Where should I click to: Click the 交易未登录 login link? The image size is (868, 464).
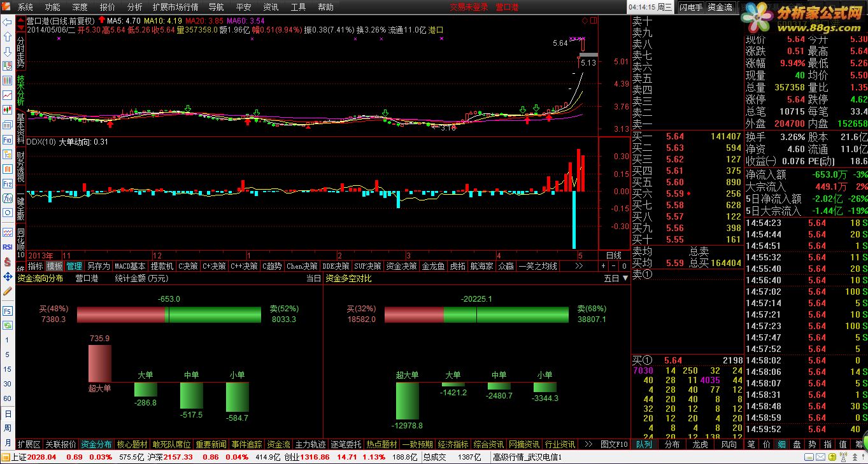(x=469, y=7)
